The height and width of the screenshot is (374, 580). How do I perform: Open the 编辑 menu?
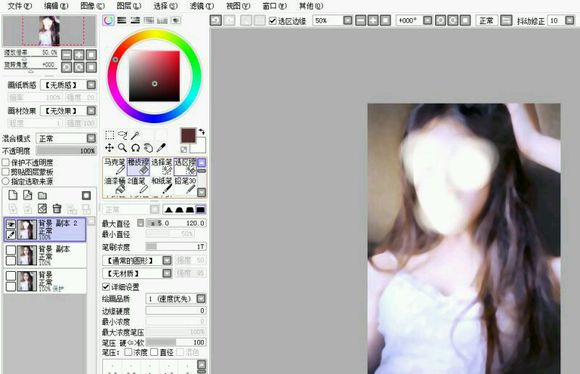tap(56, 6)
